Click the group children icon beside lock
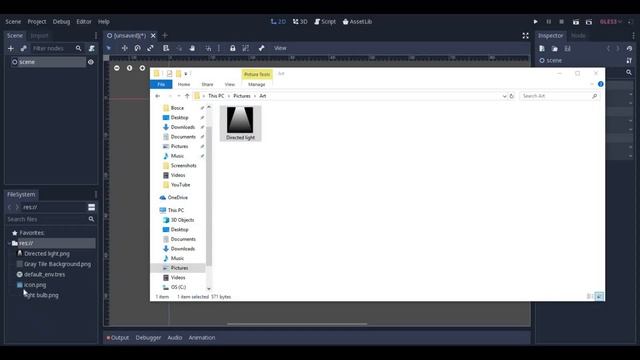640x360 pixels. (246, 48)
